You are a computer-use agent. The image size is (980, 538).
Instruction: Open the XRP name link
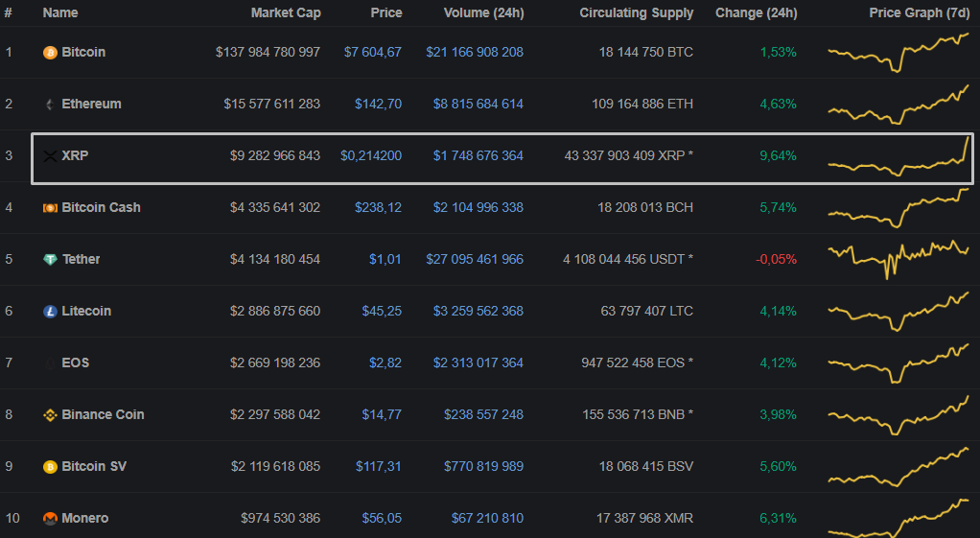(x=75, y=155)
